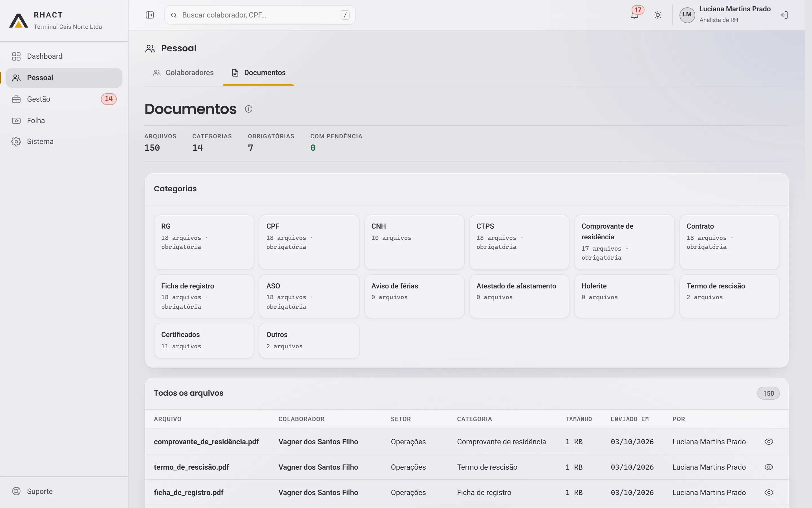812x508 pixels.
Task: Open the CPF category card
Action: pyautogui.click(x=309, y=242)
